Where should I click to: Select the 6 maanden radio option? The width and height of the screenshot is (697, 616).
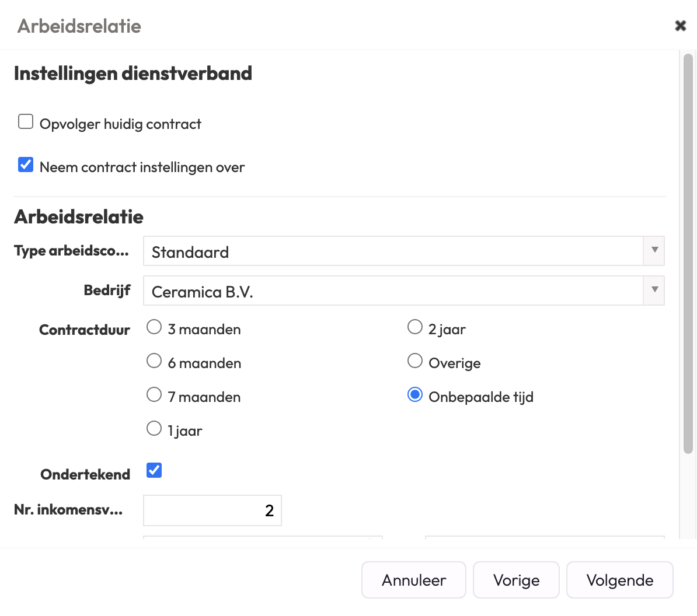pyautogui.click(x=154, y=361)
